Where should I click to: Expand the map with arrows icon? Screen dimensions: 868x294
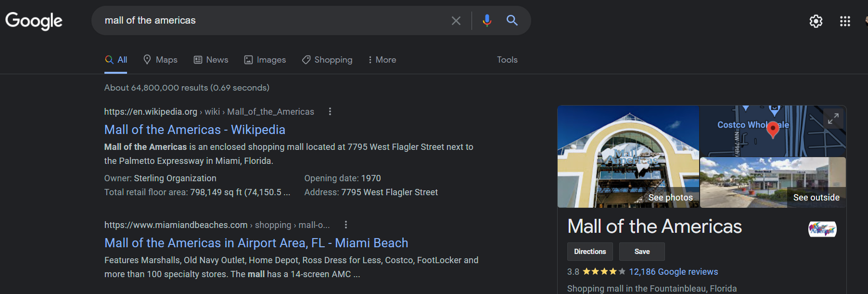pos(833,119)
